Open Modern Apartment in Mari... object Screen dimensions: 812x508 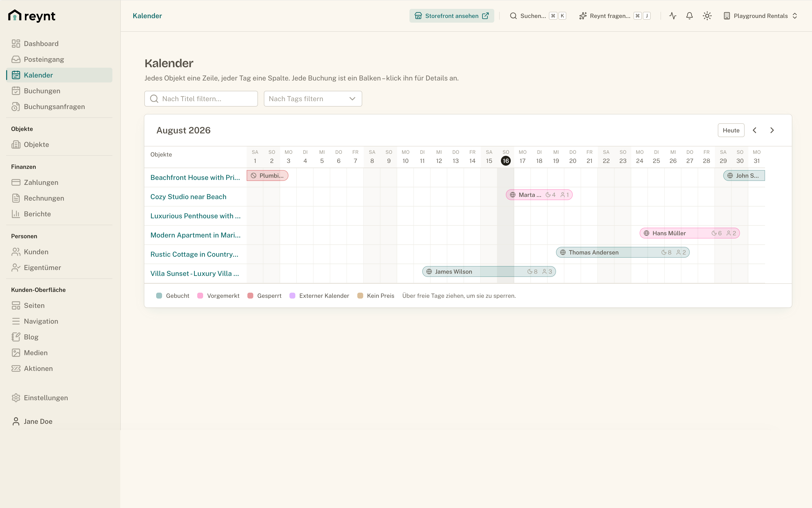click(x=195, y=235)
